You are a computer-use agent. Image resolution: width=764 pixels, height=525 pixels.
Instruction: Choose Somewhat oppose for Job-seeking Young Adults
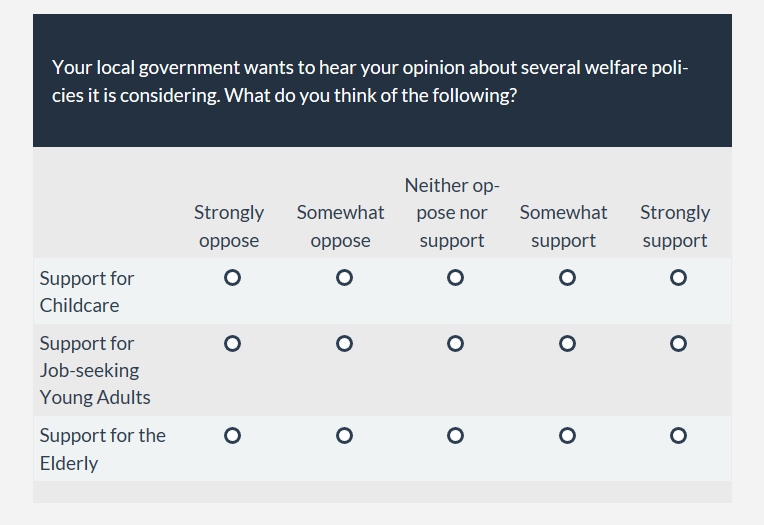(344, 344)
